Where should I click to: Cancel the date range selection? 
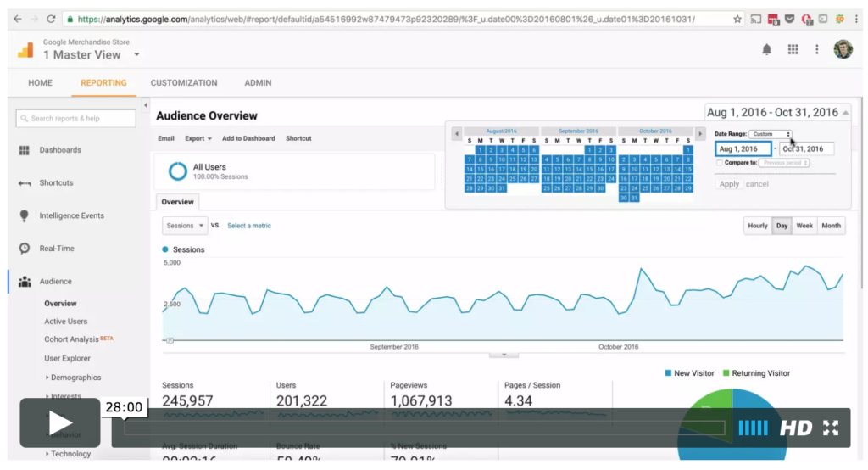click(x=757, y=184)
